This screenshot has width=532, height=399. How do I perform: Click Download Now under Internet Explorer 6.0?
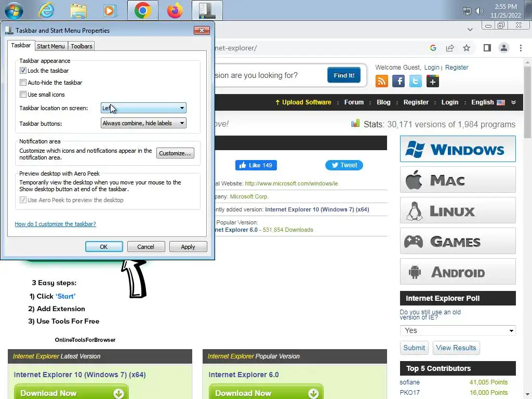[265, 393]
